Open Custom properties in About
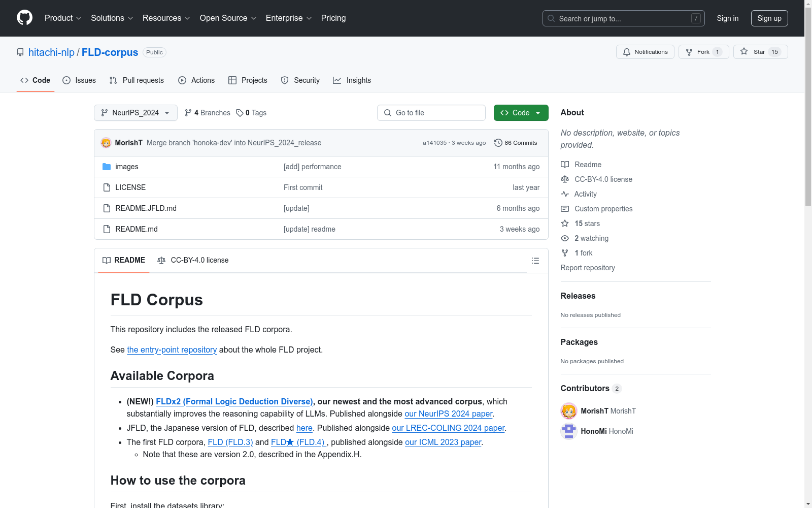 click(597, 209)
